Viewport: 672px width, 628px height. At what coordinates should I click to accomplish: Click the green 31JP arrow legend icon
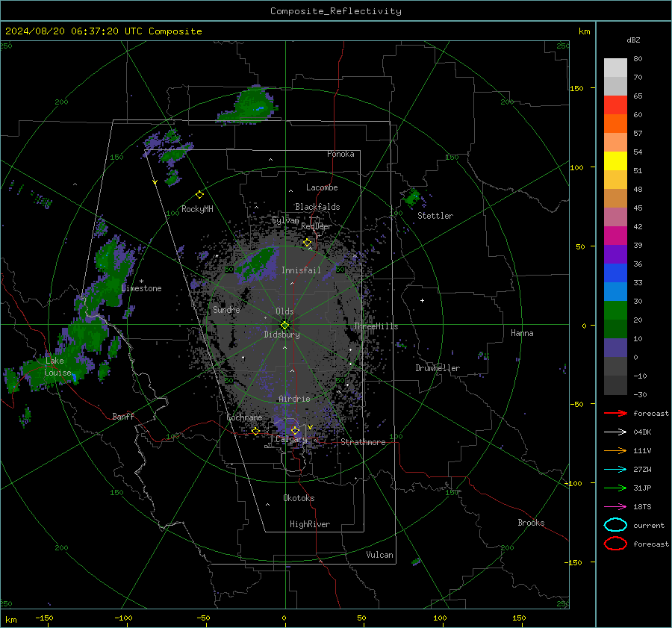coord(615,488)
